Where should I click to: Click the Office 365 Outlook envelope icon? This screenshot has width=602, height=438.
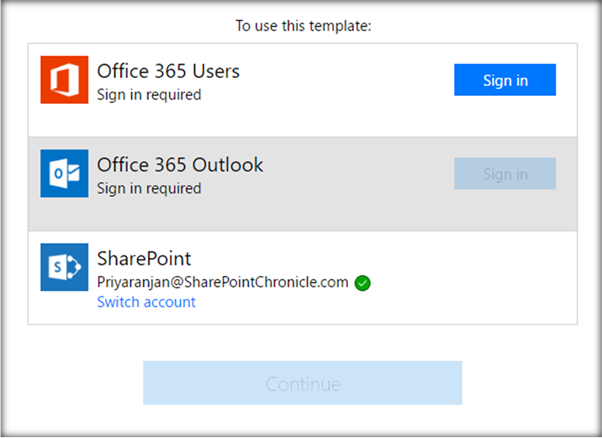point(65,173)
